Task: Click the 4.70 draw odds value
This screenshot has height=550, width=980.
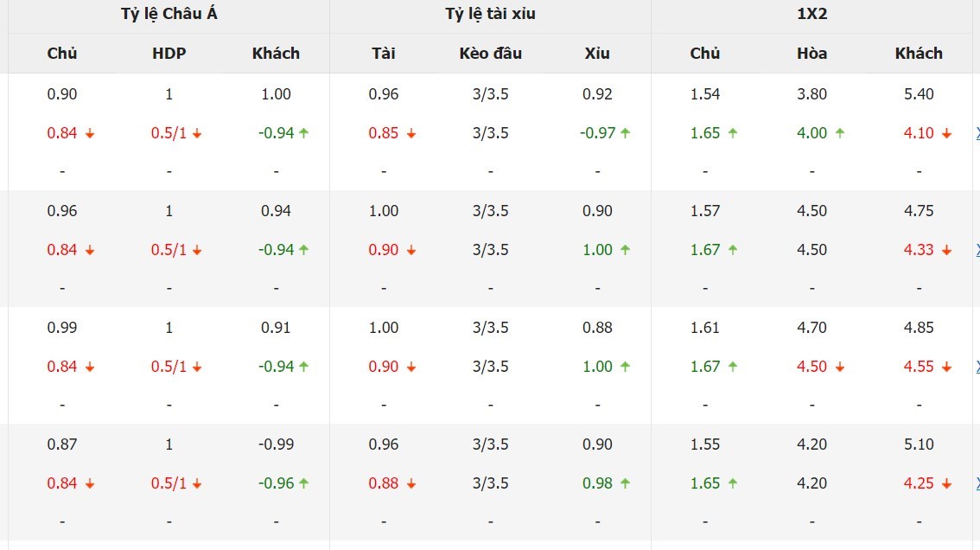Action: 811,328
